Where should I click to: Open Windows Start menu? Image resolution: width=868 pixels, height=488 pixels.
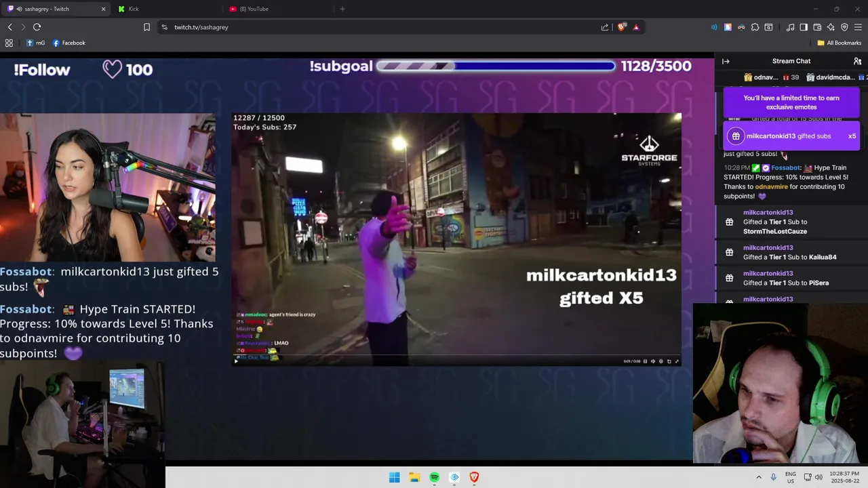[x=394, y=477]
